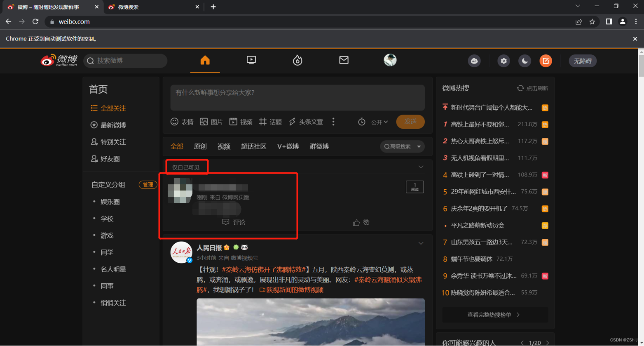Expand the 人民日报 post options chevron
Screen dimensions: 644x346
coord(421,243)
